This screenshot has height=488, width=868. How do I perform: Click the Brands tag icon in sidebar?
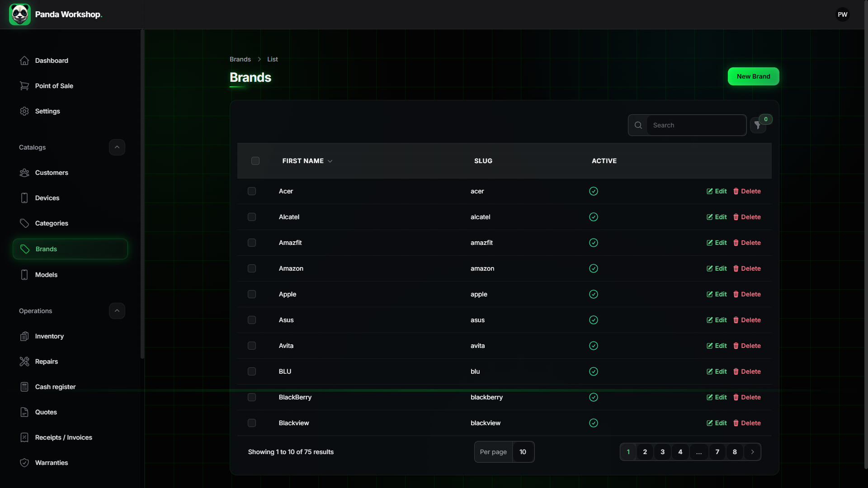[x=25, y=249]
